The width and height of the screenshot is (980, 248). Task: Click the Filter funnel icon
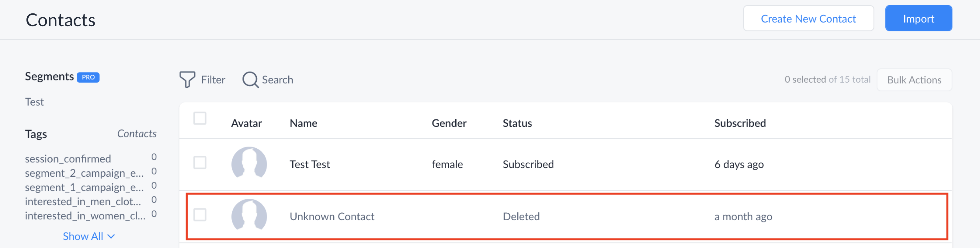(187, 79)
